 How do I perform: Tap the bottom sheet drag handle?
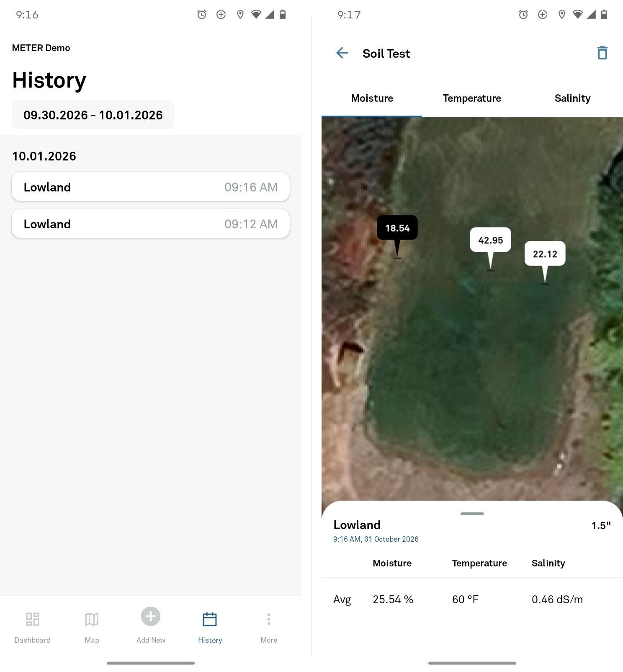pyautogui.click(x=472, y=514)
